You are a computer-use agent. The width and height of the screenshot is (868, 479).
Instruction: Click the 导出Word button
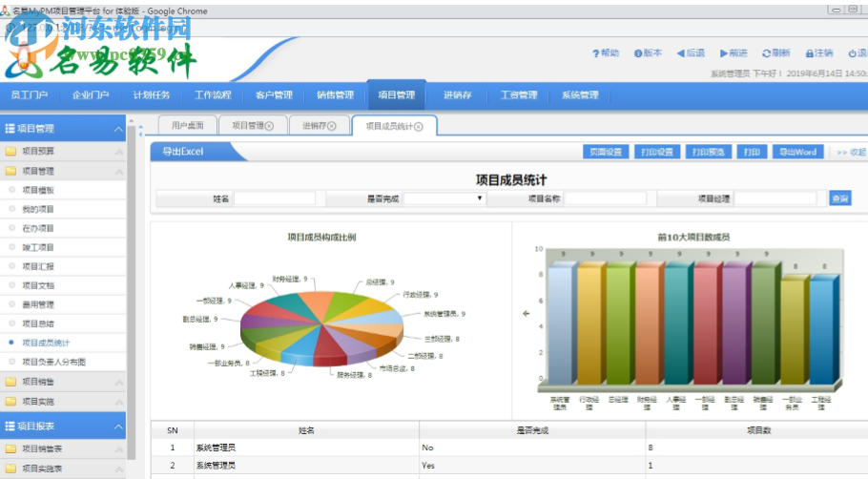[x=797, y=152]
